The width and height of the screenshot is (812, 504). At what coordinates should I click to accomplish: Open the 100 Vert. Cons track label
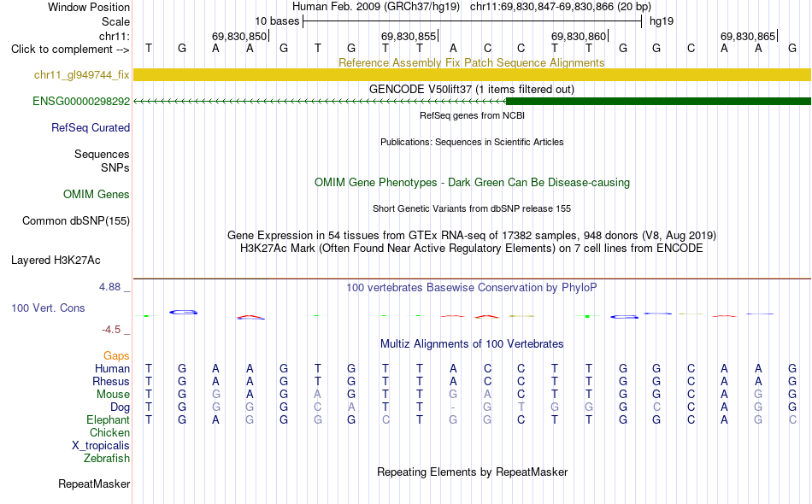tap(48, 308)
